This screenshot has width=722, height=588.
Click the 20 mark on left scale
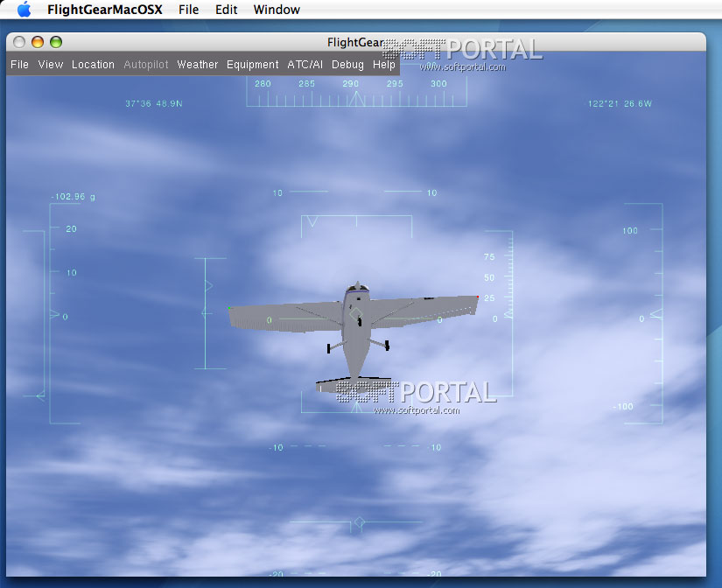pos(72,229)
